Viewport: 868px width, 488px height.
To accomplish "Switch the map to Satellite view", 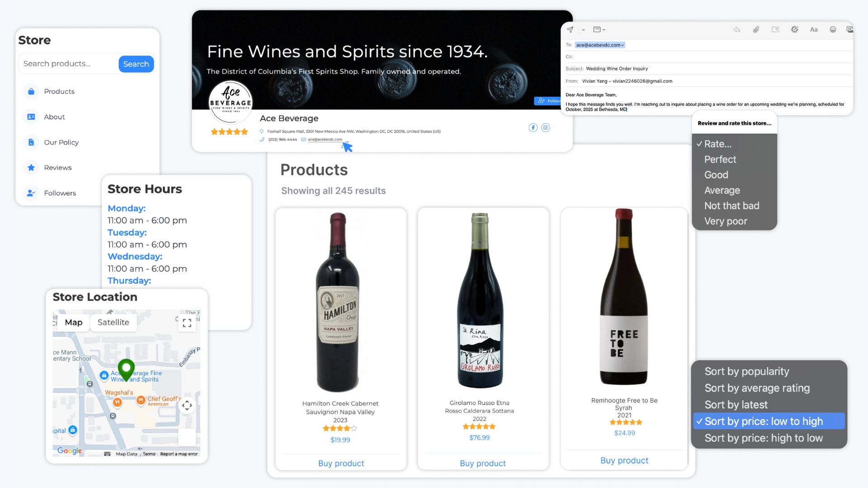I will [x=113, y=323].
